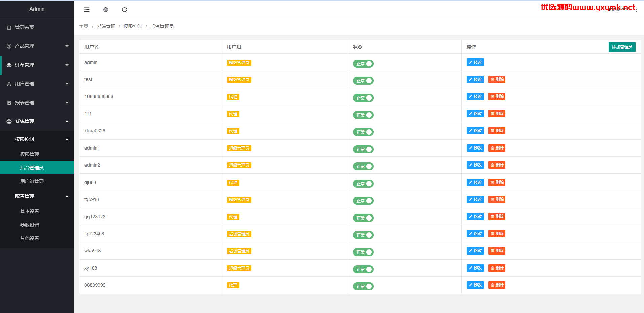Click the layers icon beside 订单管理
This screenshot has width=644, height=313.
click(x=9, y=65)
